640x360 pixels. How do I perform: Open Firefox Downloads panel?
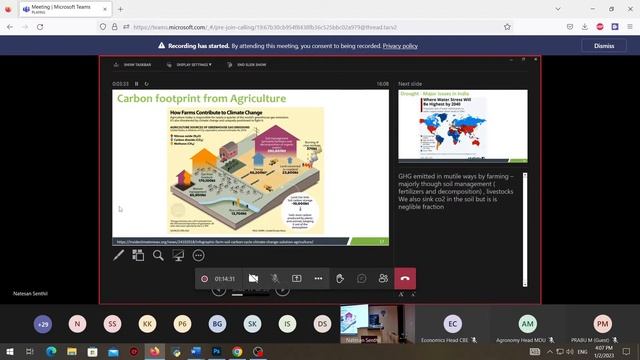click(x=585, y=27)
